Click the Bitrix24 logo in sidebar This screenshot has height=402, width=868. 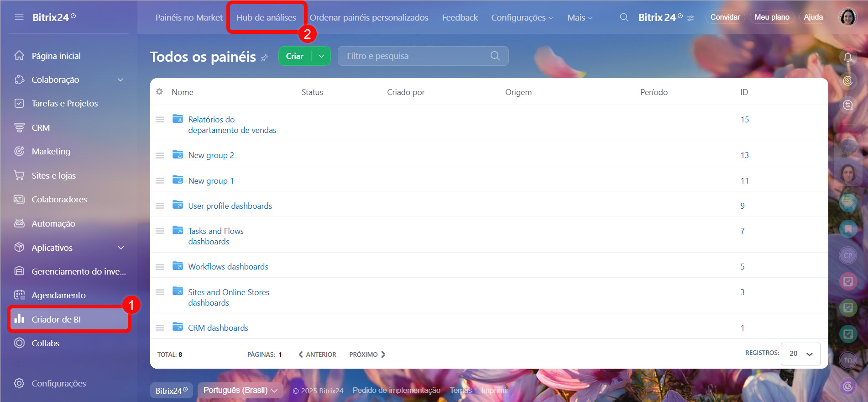[54, 17]
